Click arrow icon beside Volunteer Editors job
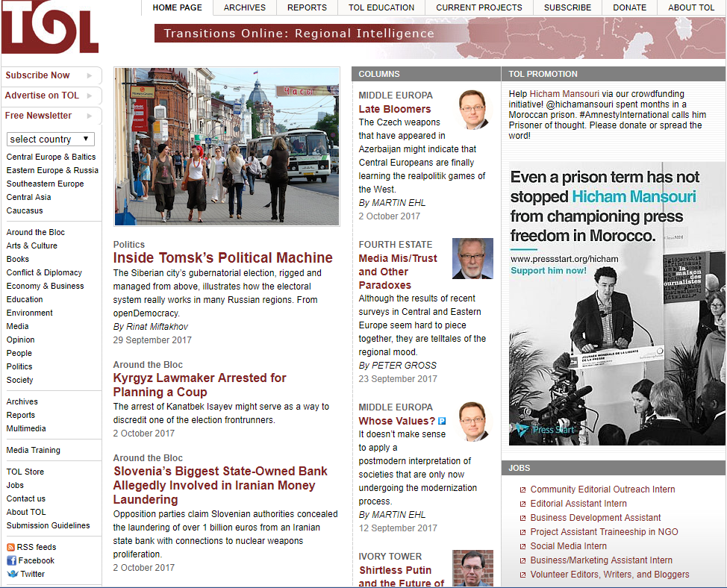 pyautogui.click(x=523, y=575)
